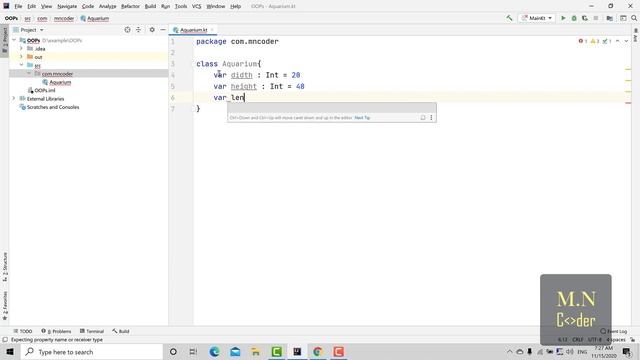
Task: Open the TODO tool window
Action: pos(22,331)
